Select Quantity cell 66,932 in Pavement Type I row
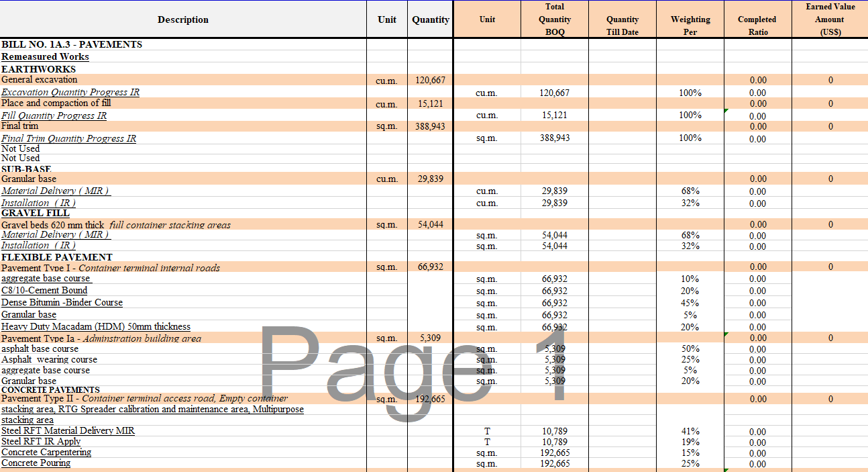 [x=431, y=267]
